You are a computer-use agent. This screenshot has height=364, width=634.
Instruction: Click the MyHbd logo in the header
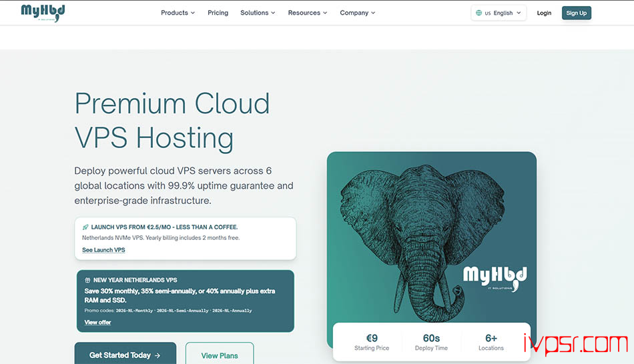coord(43,13)
